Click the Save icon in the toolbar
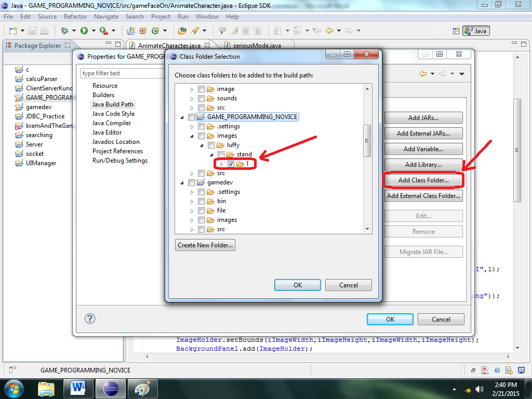532x399 pixels. (x=32, y=30)
